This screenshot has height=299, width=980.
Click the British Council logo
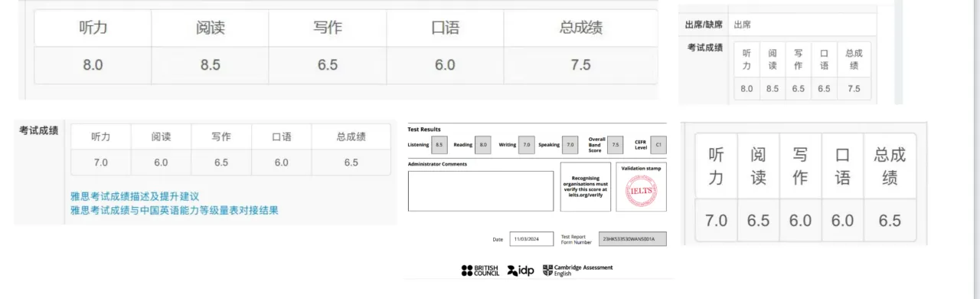[480, 271]
